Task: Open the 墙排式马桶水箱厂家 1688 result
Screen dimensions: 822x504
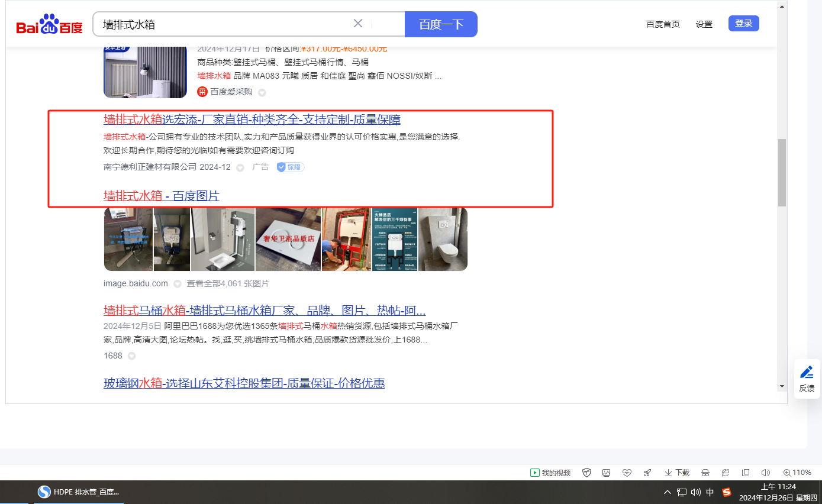Action: [x=265, y=311]
